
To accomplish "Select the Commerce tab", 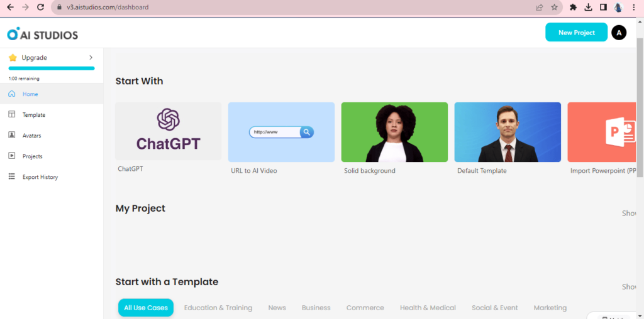I will click(x=365, y=308).
